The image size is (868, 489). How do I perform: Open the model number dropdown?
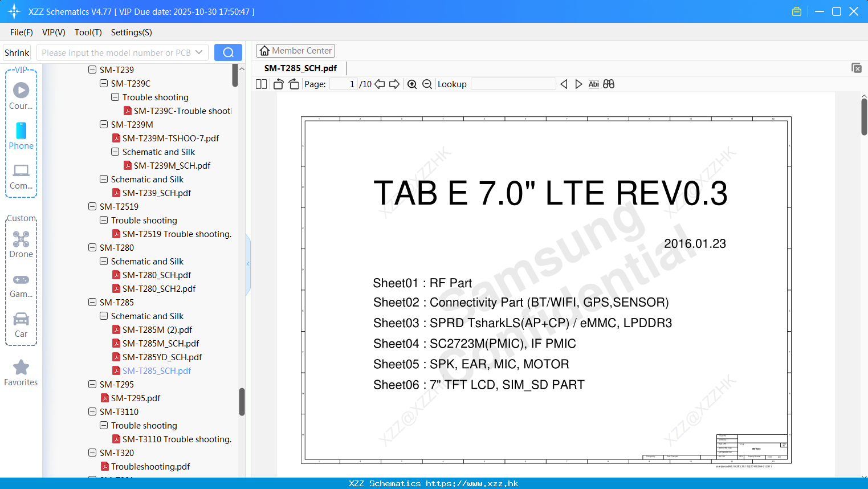(x=199, y=52)
